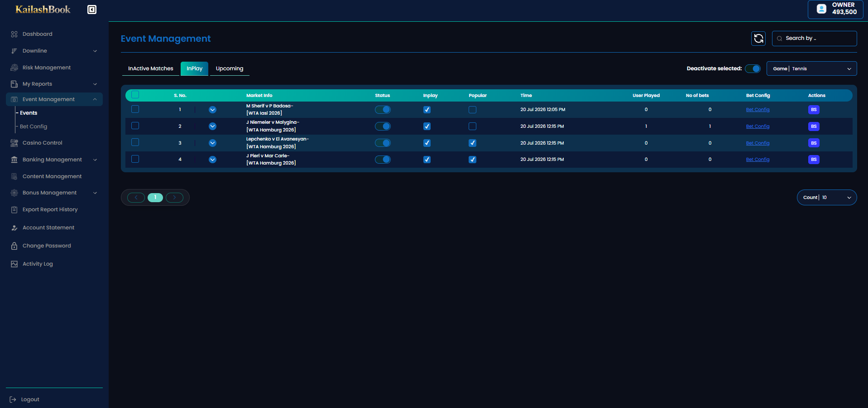Expand row 4 J Pieri v Mar Carle details
The height and width of the screenshot is (408, 868).
tap(212, 160)
